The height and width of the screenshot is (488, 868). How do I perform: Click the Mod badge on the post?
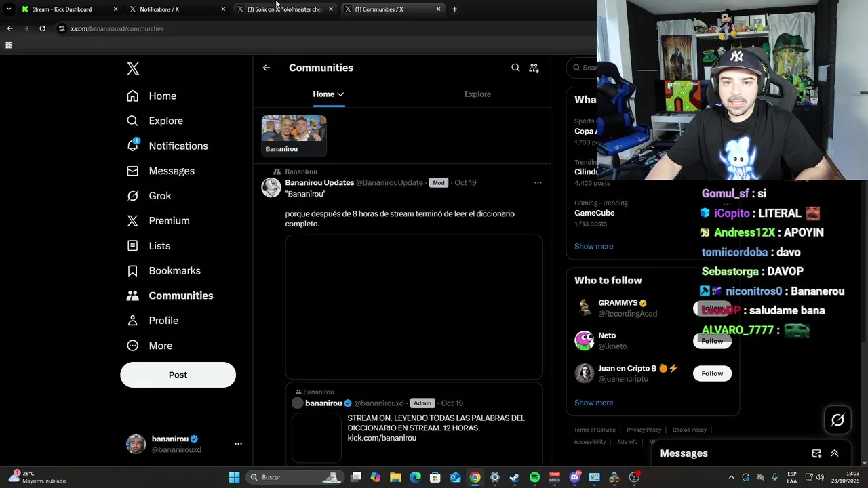[439, 183]
